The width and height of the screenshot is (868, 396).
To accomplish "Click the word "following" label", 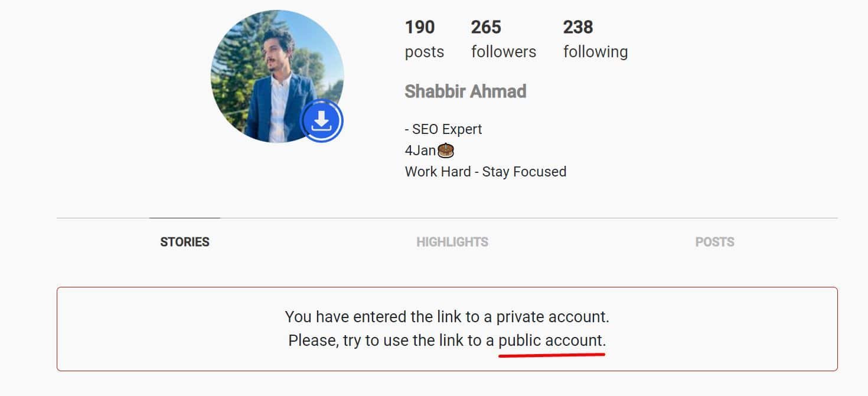I will click(595, 52).
